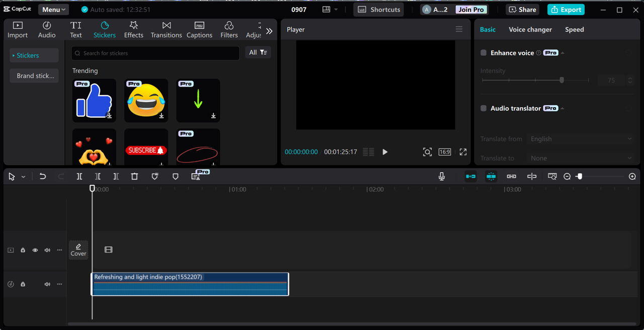
Task: Expand the hidden panel tabs chevron
Action: coord(269,31)
